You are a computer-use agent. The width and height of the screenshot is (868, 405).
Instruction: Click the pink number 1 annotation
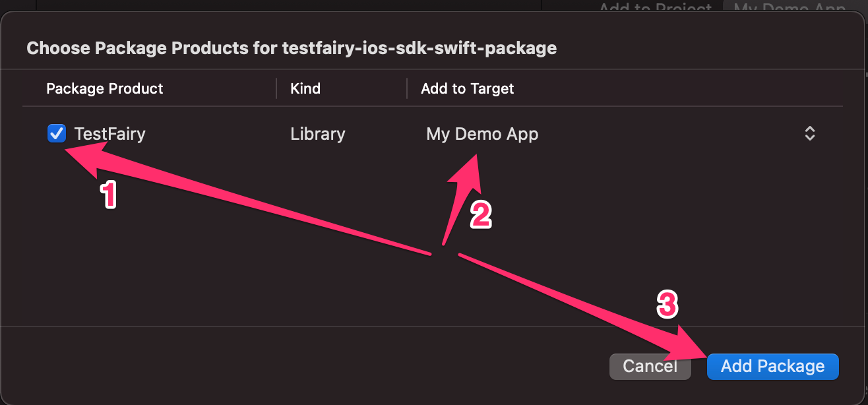coord(108,195)
